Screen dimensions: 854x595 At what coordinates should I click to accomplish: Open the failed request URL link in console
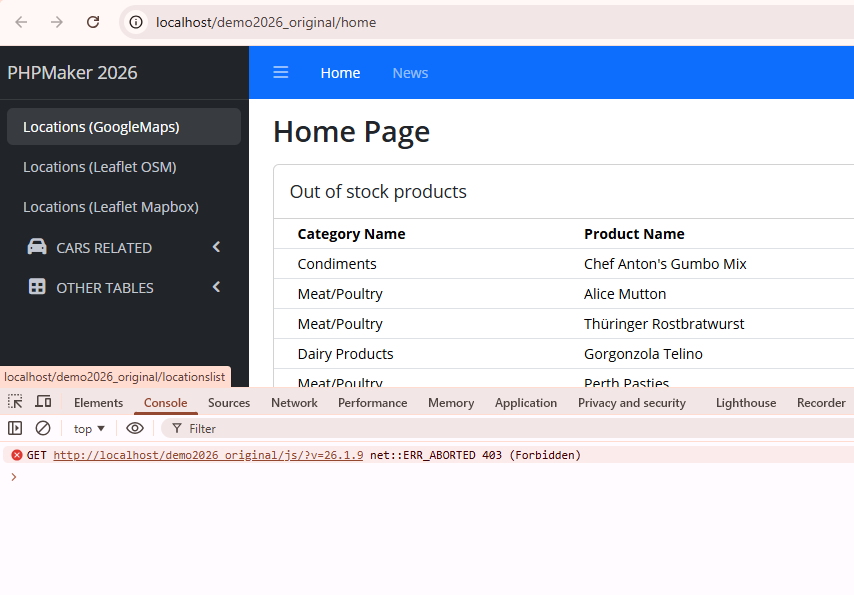(x=208, y=455)
